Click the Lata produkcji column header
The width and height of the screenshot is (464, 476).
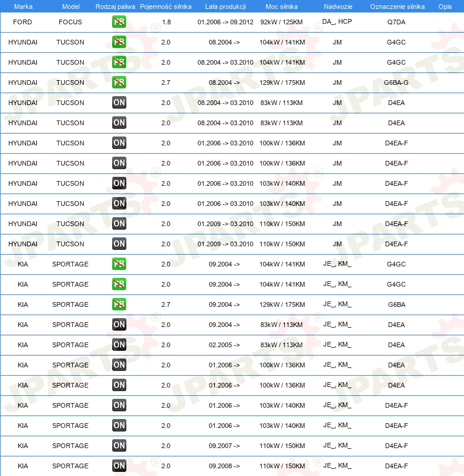click(225, 7)
